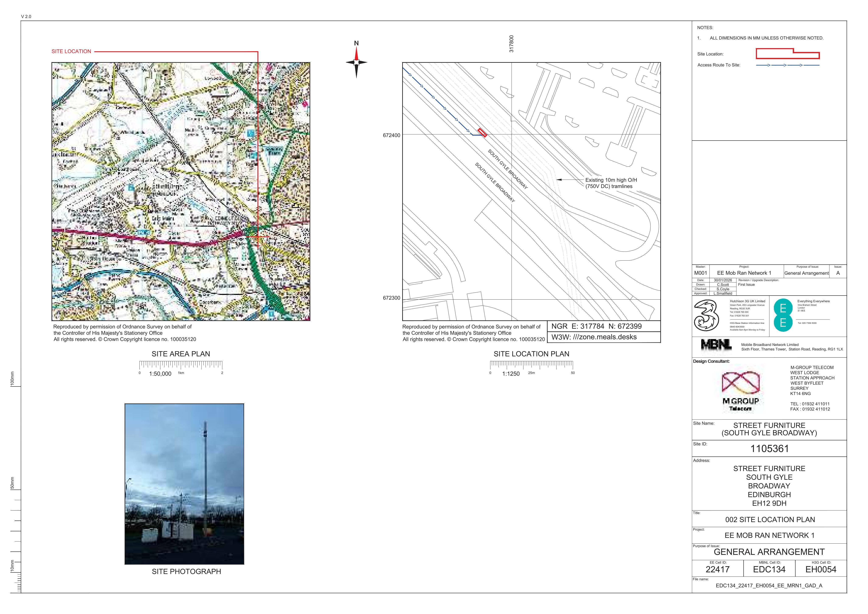Click the red SITE LOCATION label
Viewport: 868px width, 614px height.
click(71, 52)
